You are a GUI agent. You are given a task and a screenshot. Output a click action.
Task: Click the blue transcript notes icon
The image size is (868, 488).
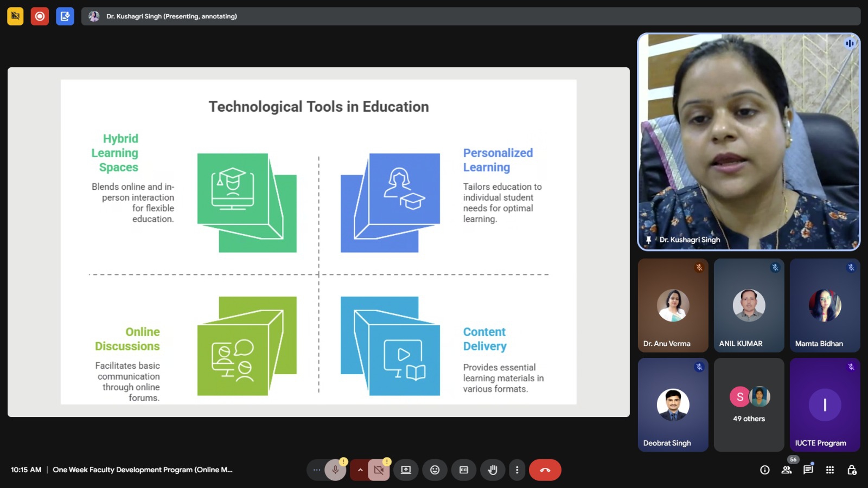point(65,16)
